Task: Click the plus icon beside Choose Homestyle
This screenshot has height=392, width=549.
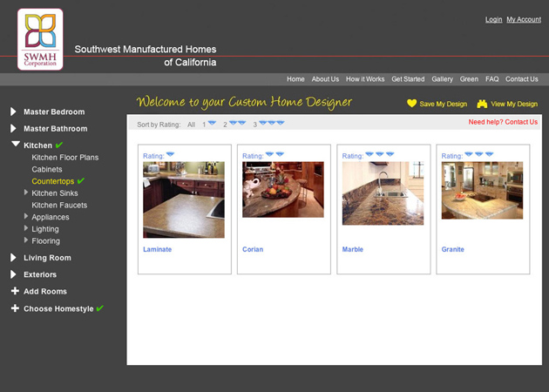Action: coord(15,308)
